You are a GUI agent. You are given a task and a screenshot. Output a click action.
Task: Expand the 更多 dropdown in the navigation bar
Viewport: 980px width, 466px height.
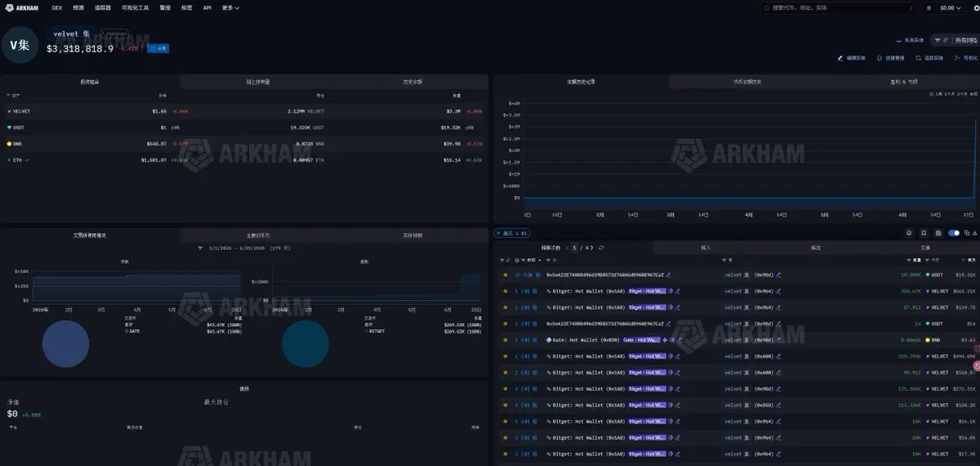[230, 7]
